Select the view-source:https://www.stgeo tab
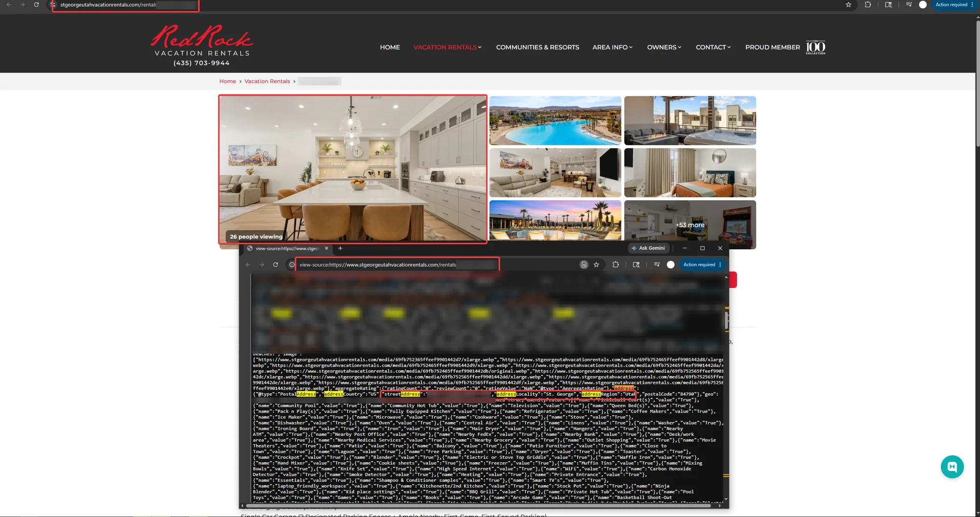The height and width of the screenshot is (517, 980). coord(287,248)
